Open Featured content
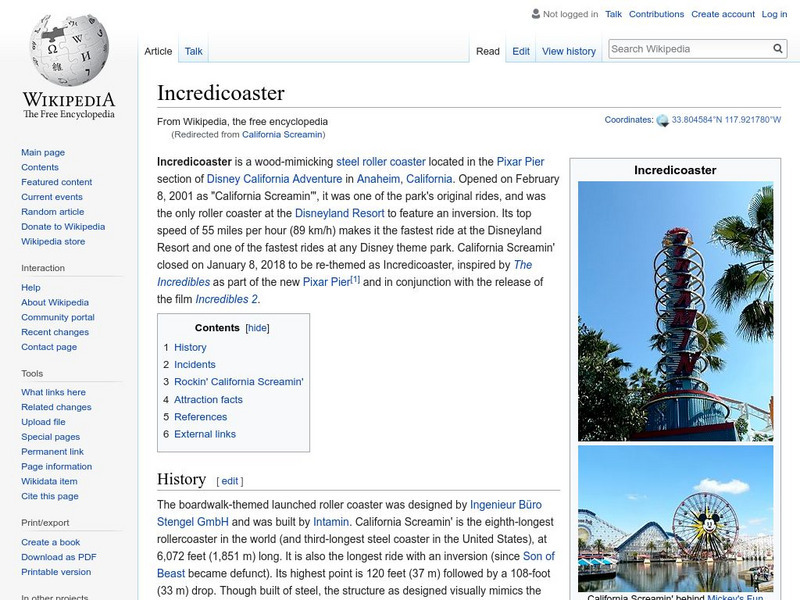The height and width of the screenshot is (600, 800). [57, 182]
